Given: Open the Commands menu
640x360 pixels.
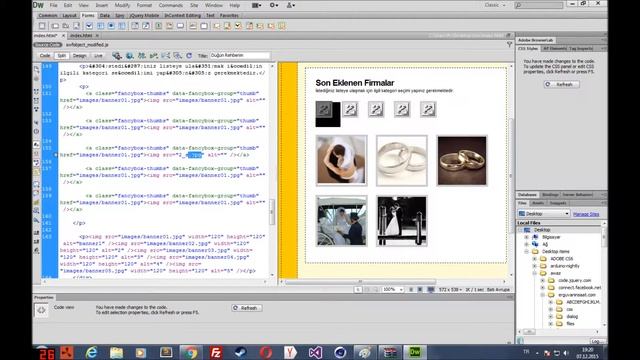Looking at the screenshot, I should click(x=171, y=5).
